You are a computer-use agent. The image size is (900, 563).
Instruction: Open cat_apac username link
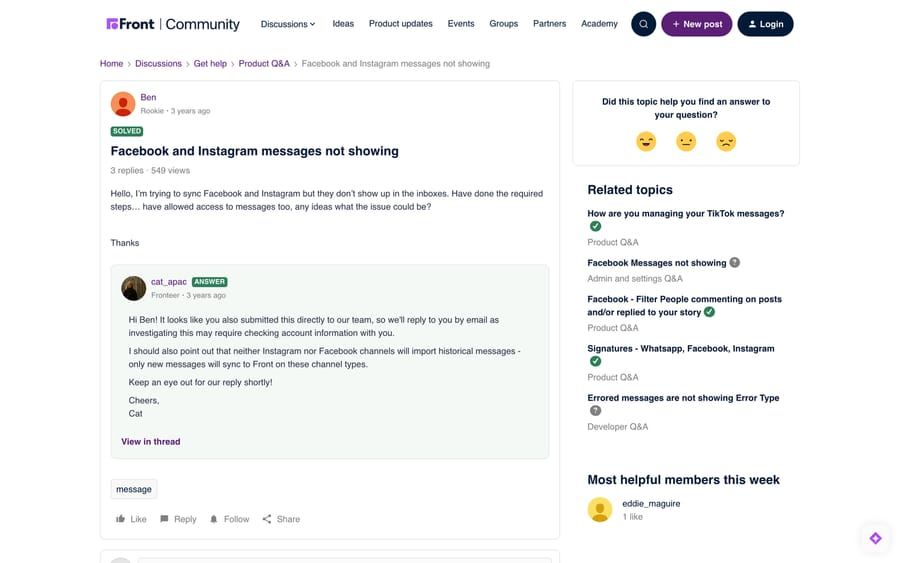point(169,282)
